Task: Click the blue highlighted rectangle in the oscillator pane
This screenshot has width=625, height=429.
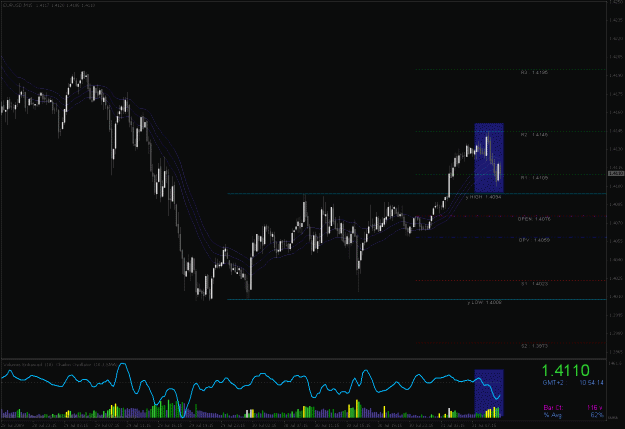Action: (489, 393)
